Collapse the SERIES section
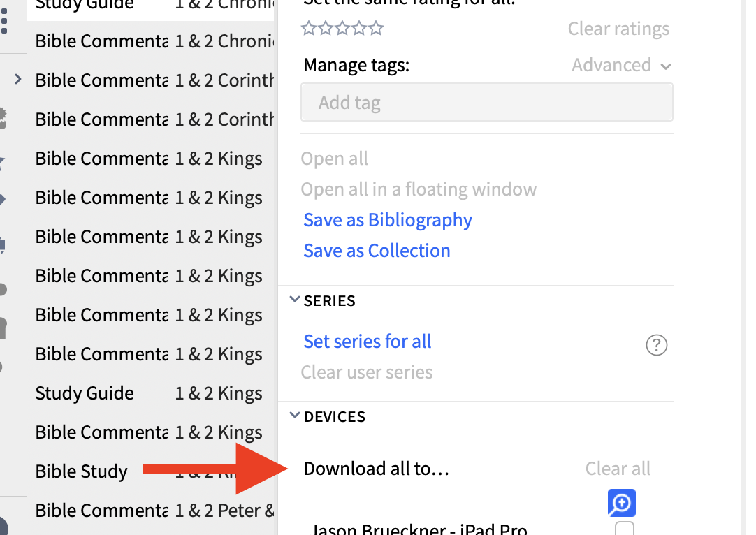756x535 pixels. (x=294, y=299)
